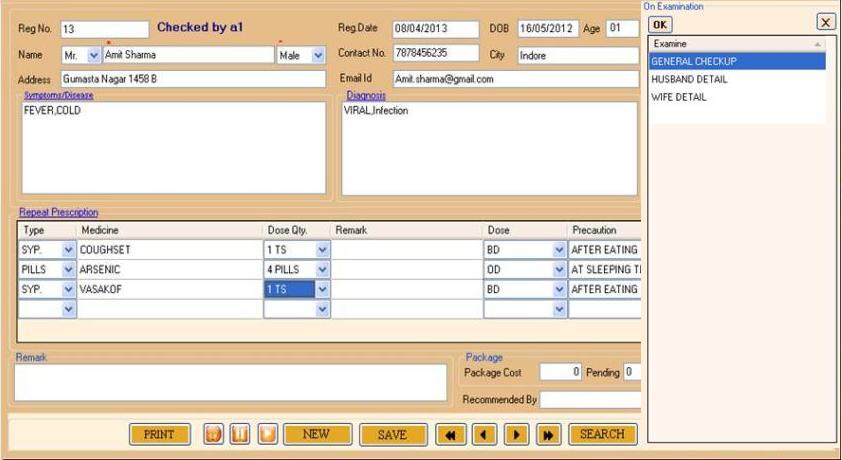Open the Type dropdown in VASAKOF row
This screenshot has height=460, width=842.
[x=68, y=289]
